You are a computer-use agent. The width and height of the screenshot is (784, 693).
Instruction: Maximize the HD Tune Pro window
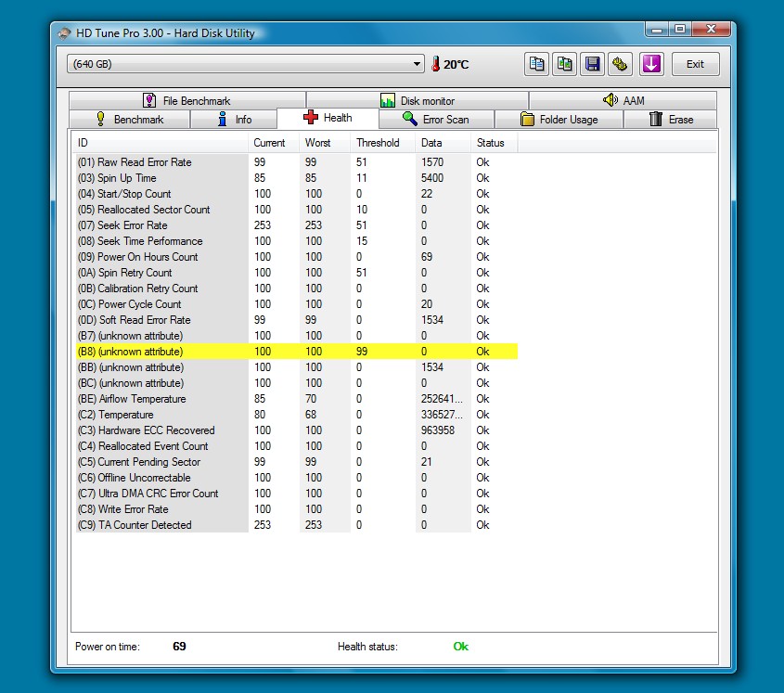point(680,30)
